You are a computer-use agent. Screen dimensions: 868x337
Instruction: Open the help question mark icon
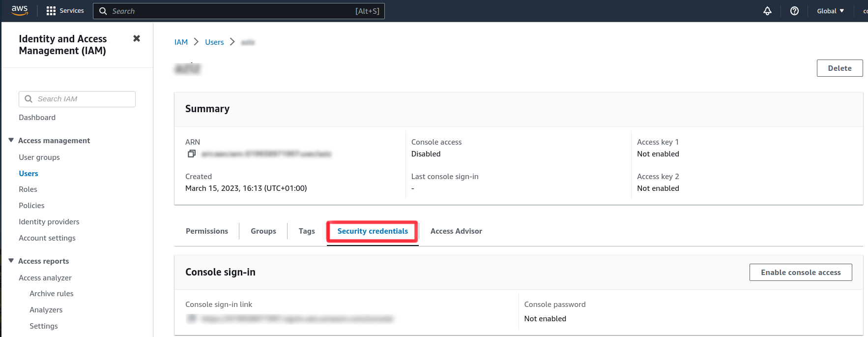[x=794, y=11]
